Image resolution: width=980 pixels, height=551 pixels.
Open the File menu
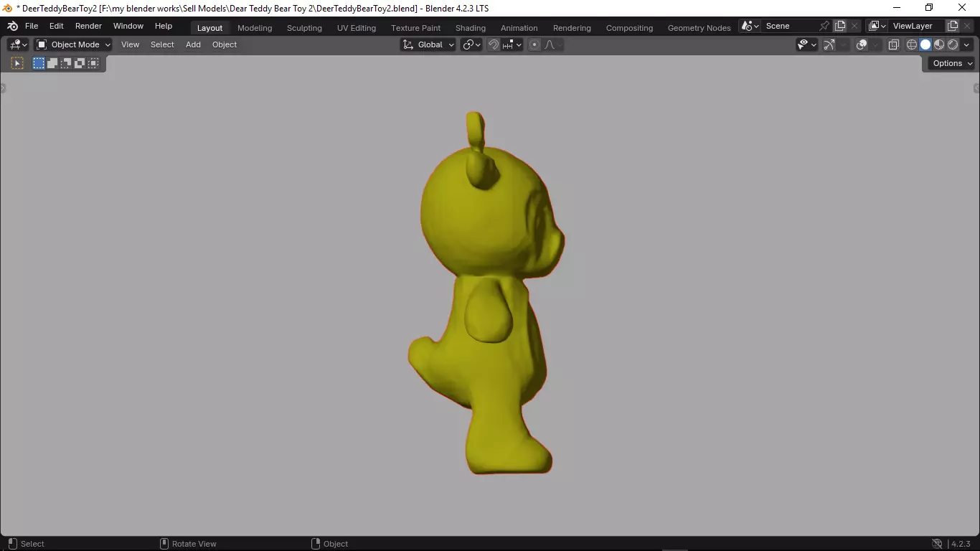click(x=32, y=26)
